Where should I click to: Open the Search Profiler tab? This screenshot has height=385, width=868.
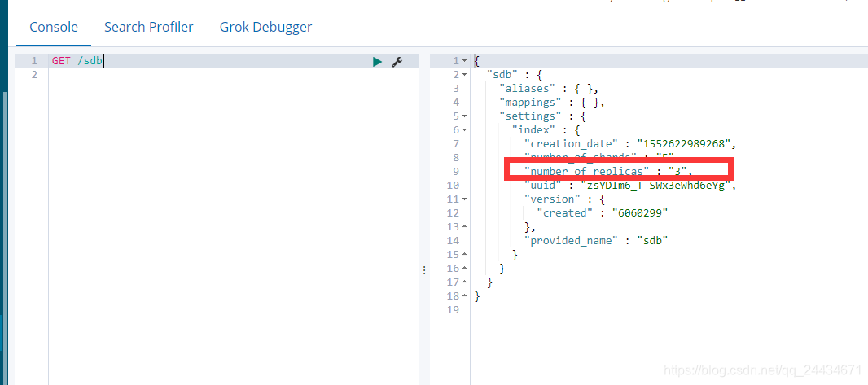click(x=149, y=27)
